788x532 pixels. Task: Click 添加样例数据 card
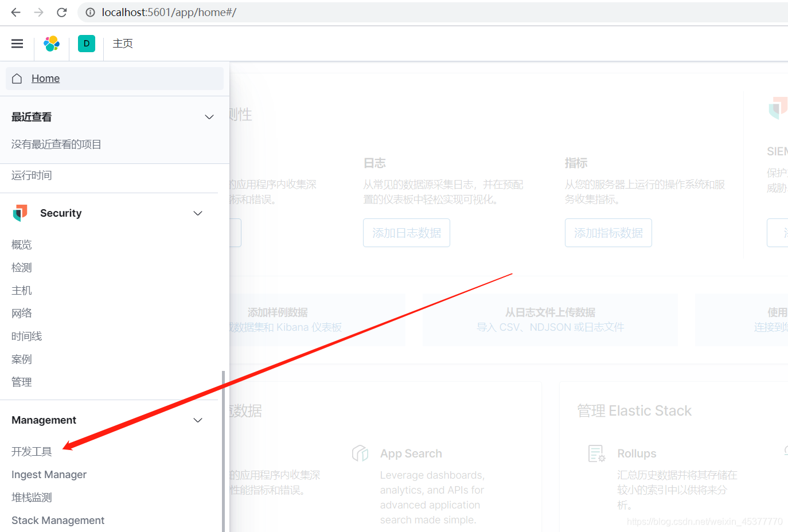[x=317, y=320]
